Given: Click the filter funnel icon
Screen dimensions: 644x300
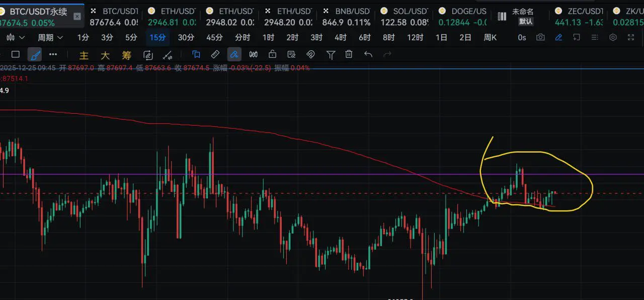Looking at the screenshot, I should [331, 55].
